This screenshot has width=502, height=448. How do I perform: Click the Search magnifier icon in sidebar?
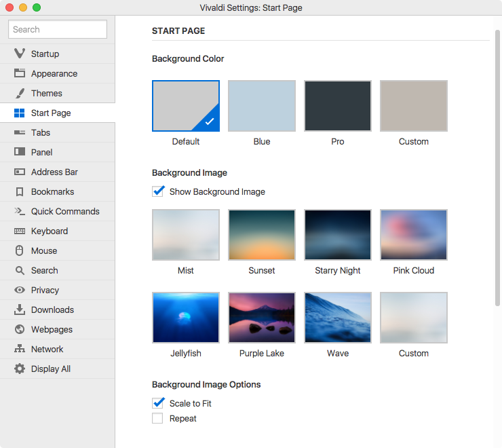20,270
